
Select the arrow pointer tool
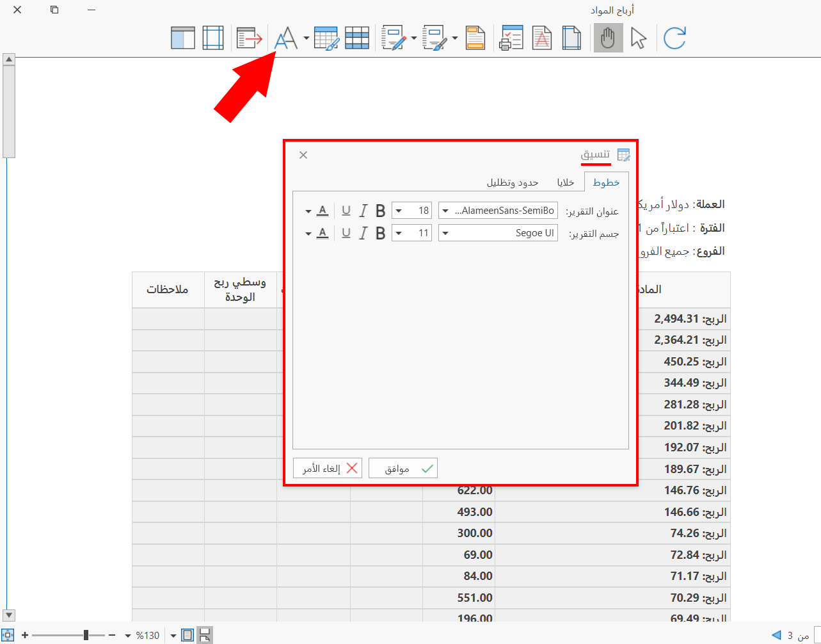[x=639, y=38]
